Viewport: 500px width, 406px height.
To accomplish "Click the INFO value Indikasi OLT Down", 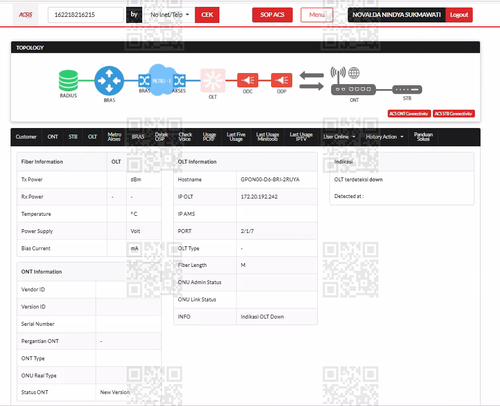I will pos(262,317).
